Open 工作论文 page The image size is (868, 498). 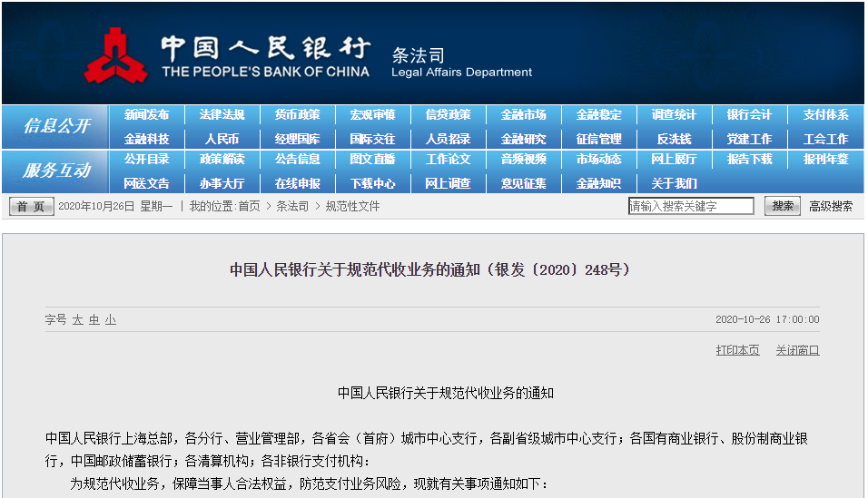[x=448, y=159]
